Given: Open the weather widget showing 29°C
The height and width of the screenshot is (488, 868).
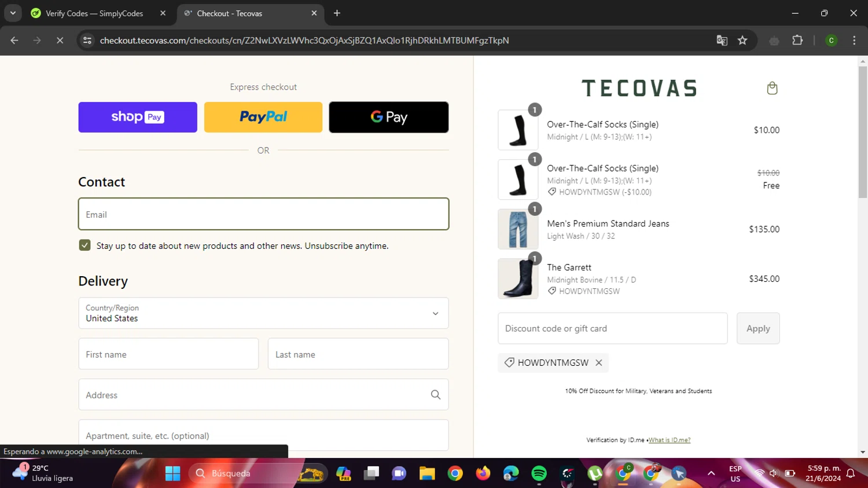Looking at the screenshot, I should click(x=42, y=473).
